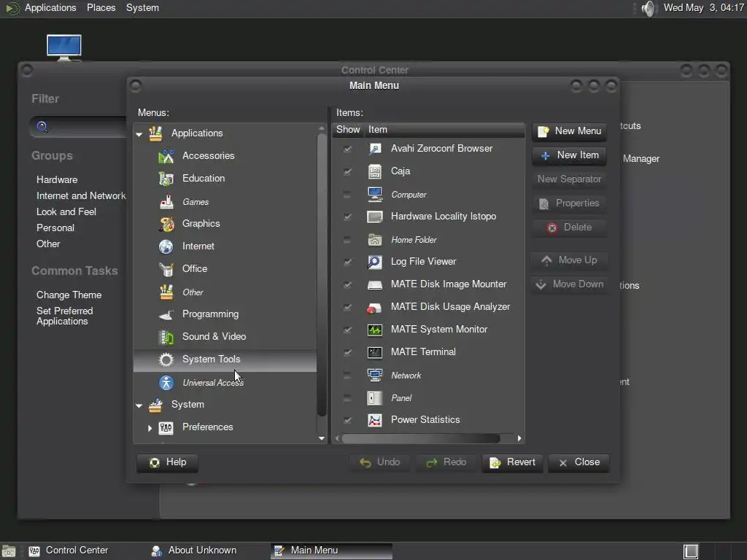Image resolution: width=747 pixels, height=560 pixels.
Task: Collapse the System tree node
Action: 139,405
